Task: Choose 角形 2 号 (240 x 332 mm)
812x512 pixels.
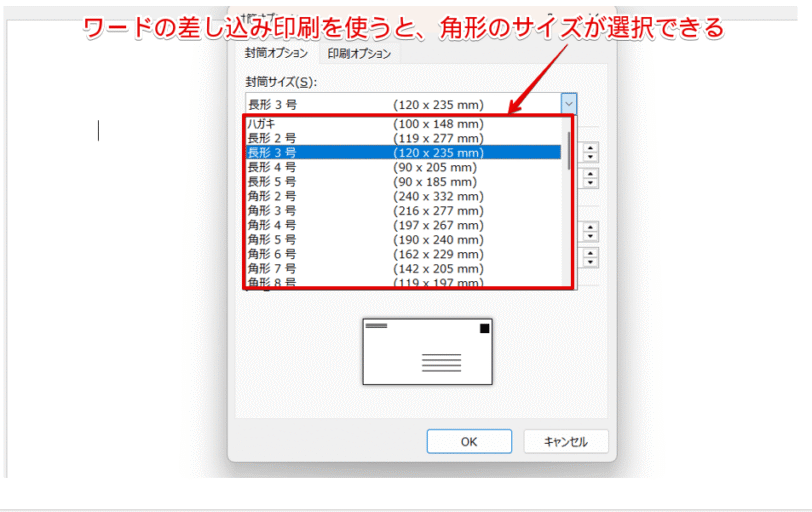Action: click(x=403, y=196)
